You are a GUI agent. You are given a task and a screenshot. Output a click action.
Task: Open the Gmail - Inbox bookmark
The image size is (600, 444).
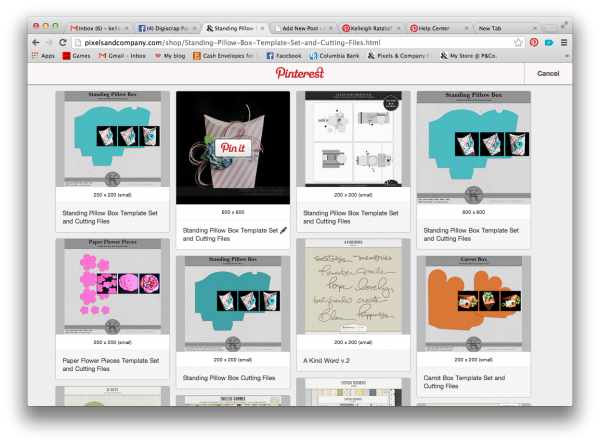[x=122, y=56]
